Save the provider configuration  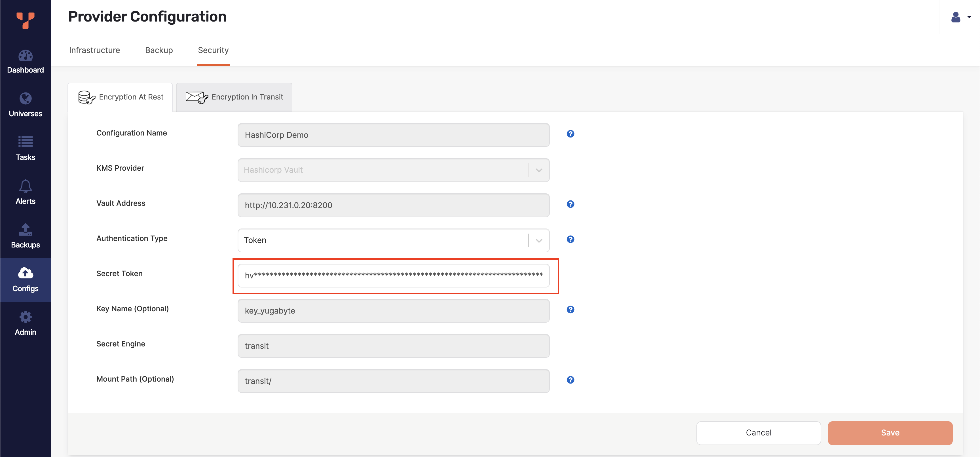click(x=890, y=433)
